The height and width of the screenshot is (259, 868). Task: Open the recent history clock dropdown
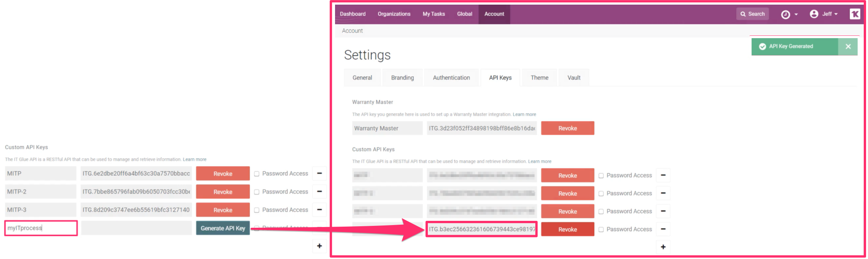click(789, 14)
